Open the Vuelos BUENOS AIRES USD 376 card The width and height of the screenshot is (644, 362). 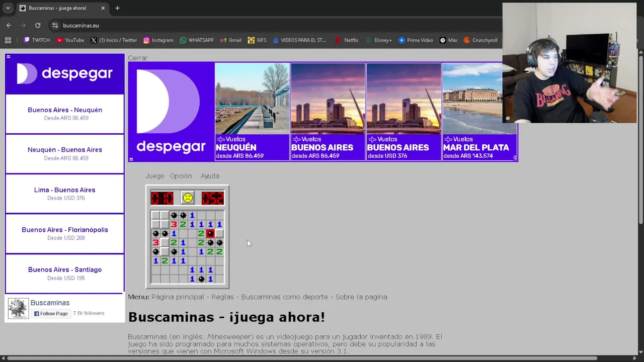point(404,112)
